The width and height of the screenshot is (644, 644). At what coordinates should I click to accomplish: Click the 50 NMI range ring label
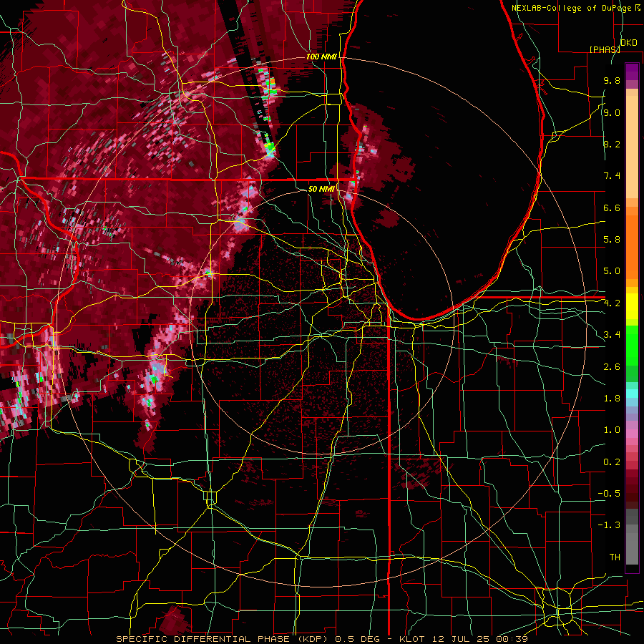tap(321, 189)
